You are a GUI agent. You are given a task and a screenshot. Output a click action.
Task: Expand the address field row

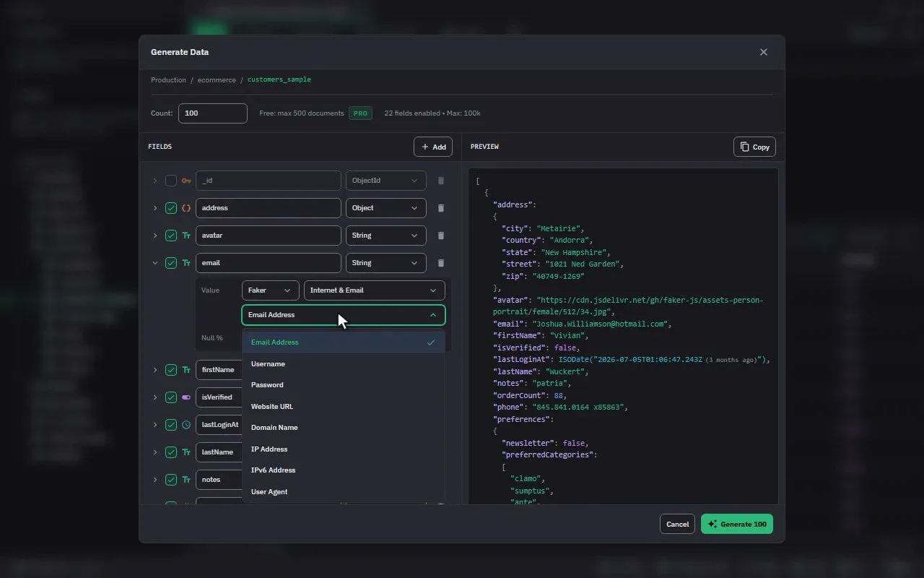(154, 208)
